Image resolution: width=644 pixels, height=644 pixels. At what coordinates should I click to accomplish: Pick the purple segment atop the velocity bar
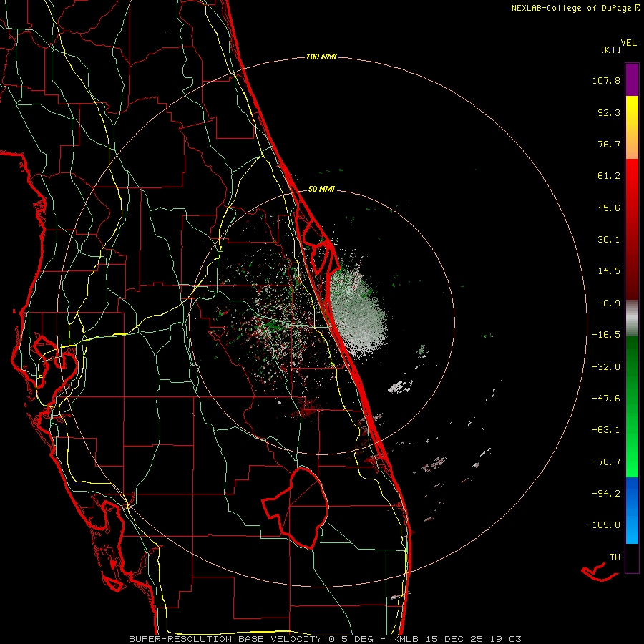(x=632, y=79)
